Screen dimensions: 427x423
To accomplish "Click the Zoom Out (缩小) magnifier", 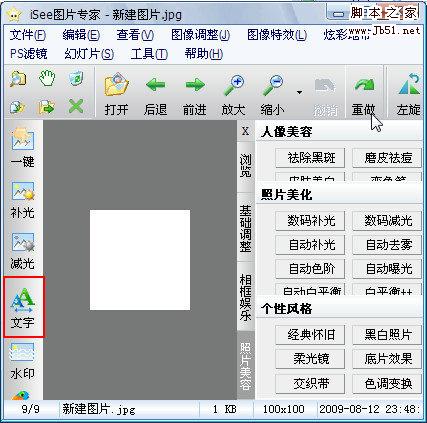I will [x=273, y=86].
